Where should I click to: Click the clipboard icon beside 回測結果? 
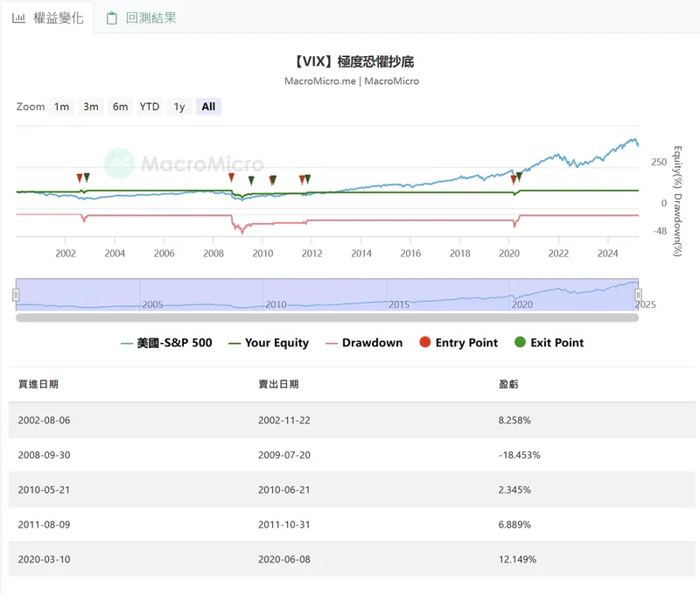coord(111,17)
